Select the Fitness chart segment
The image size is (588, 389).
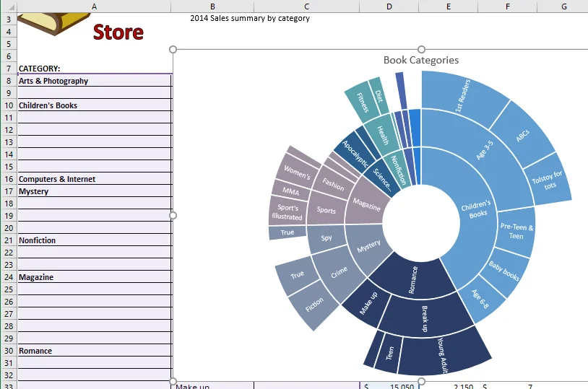[362, 102]
